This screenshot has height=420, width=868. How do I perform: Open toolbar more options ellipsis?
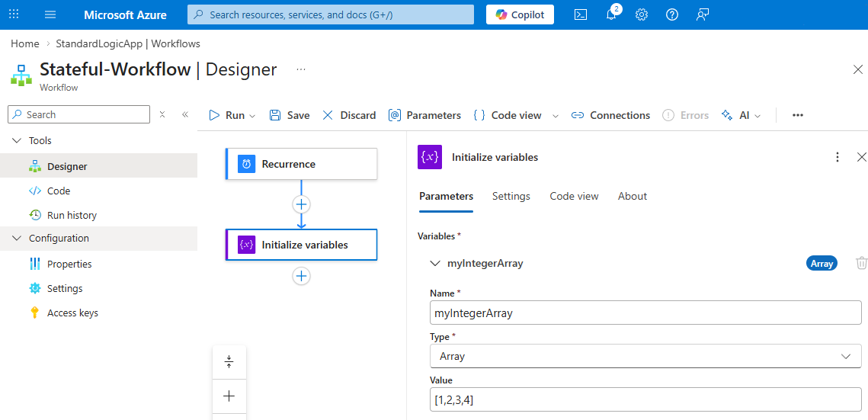click(797, 115)
